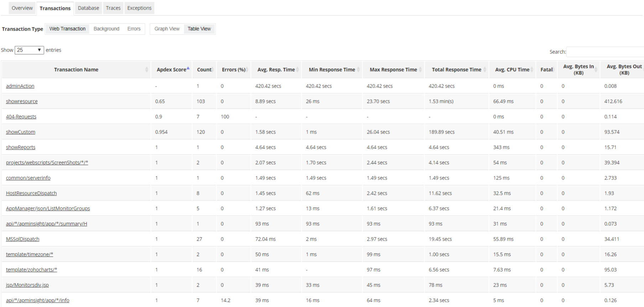Open the MSSqlDispatch transaction link
The height and width of the screenshot is (307, 644).
(x=22, y=239)
